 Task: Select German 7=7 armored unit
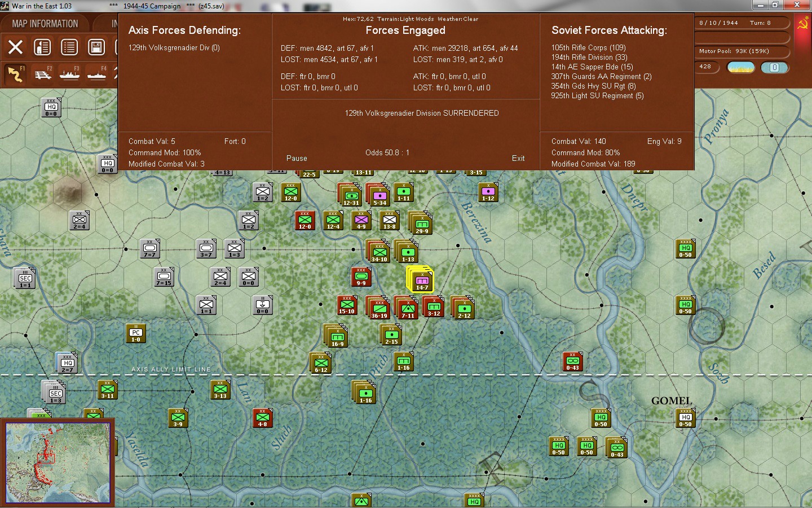(x=150, y=249)
